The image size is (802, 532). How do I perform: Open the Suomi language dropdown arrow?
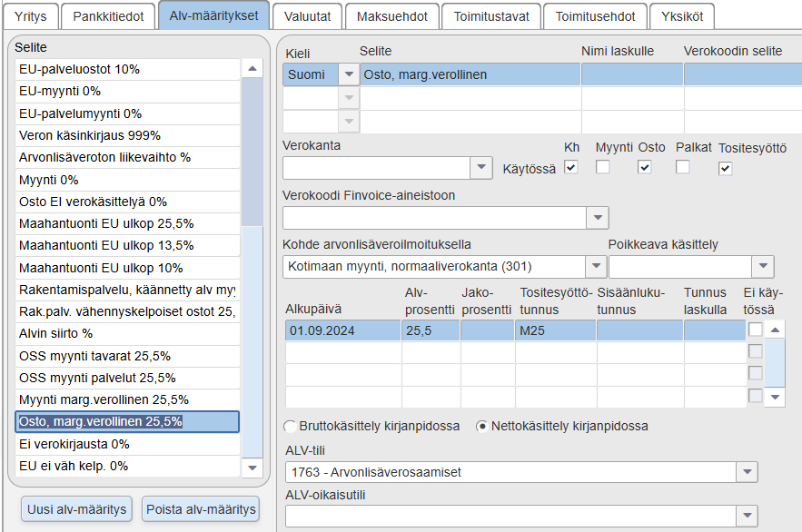[349, 74]
